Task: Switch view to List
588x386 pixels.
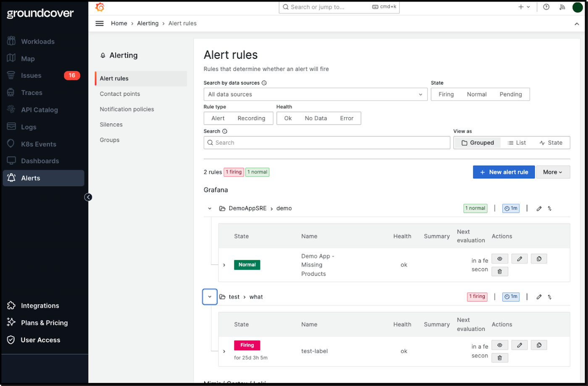Action: (517, 143)
